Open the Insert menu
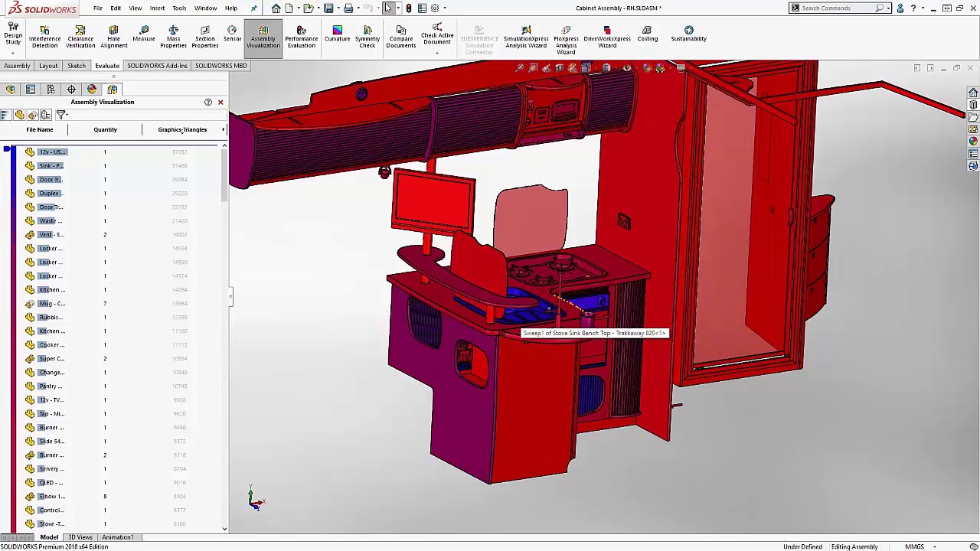The width and height of the screenshot is (980, 551). (x=157, y=8)
